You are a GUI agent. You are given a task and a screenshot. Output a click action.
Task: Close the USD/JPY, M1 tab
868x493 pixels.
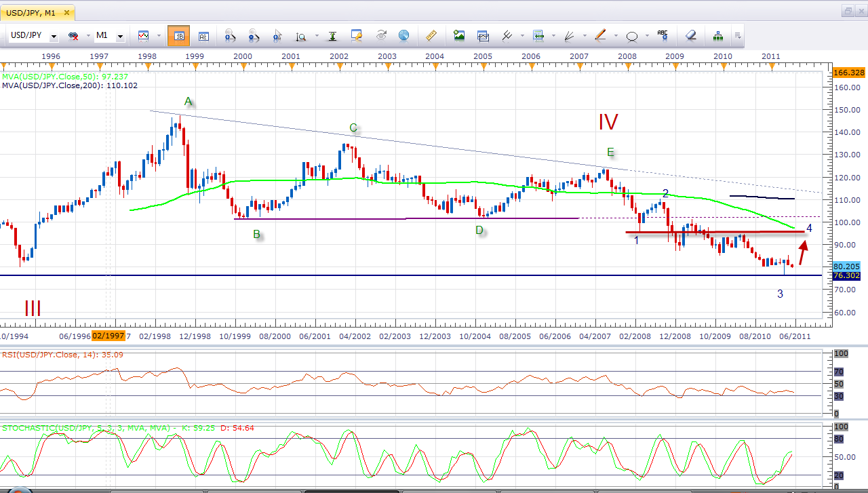pos(66,12)
